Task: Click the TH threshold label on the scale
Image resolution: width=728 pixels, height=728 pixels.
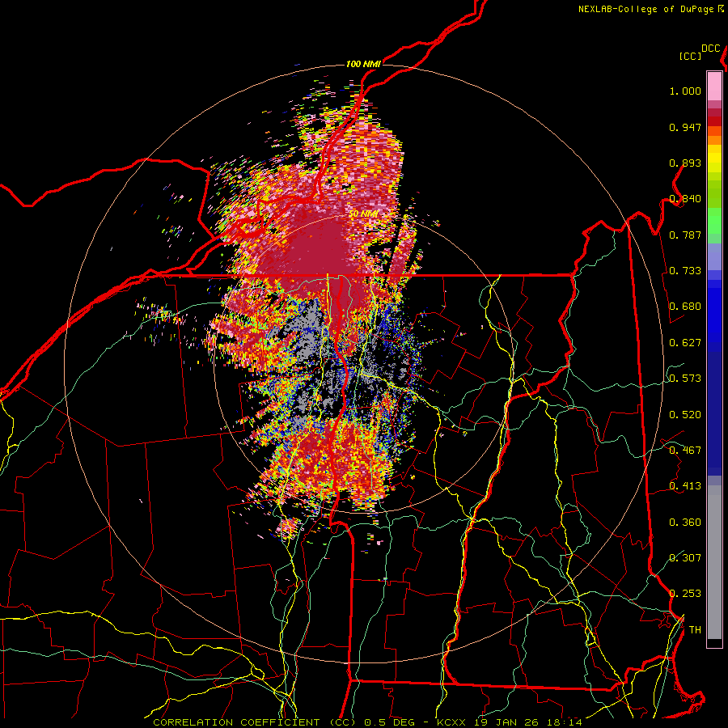Action: [x=695, y=630]
